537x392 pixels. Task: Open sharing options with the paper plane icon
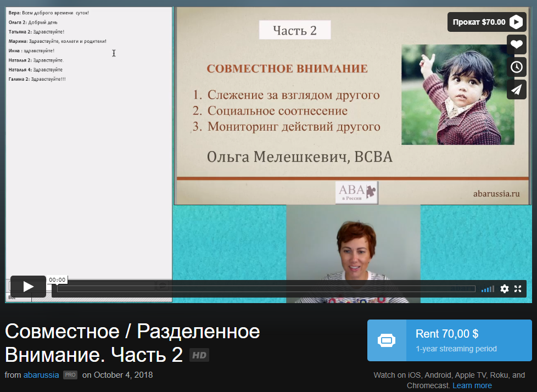[516, 89]
